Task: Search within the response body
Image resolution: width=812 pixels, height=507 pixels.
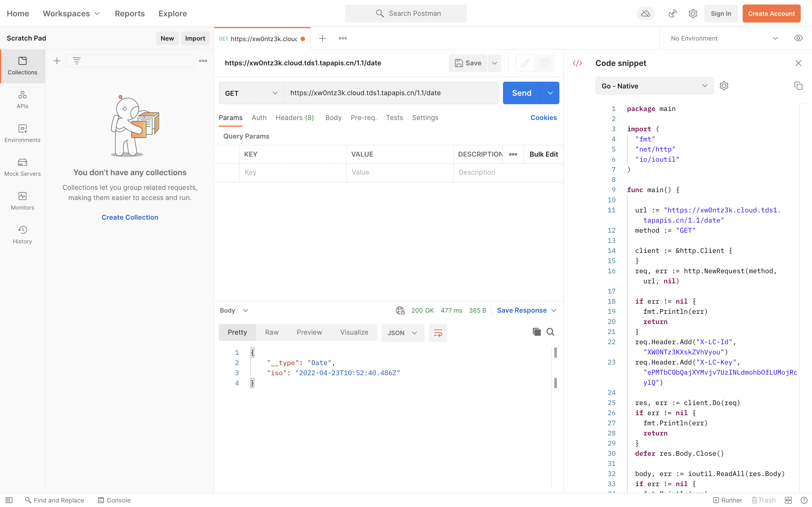Action: pyautogui.click(x=550, y=332)
